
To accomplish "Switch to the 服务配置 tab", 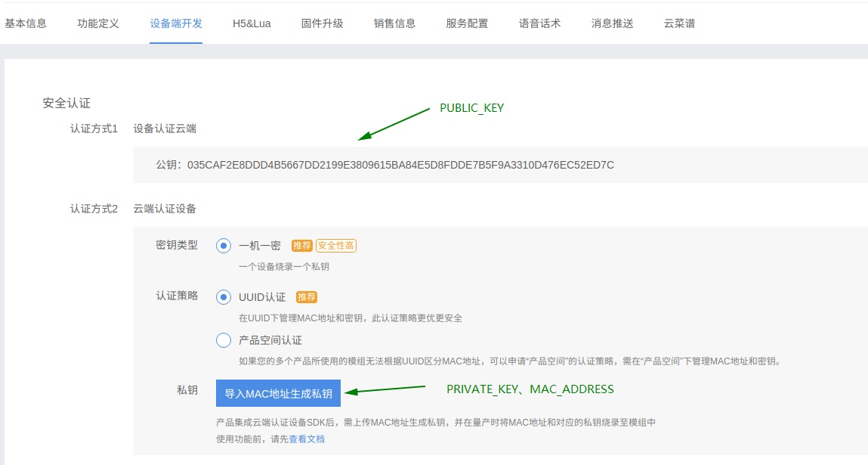I will 467,23.
